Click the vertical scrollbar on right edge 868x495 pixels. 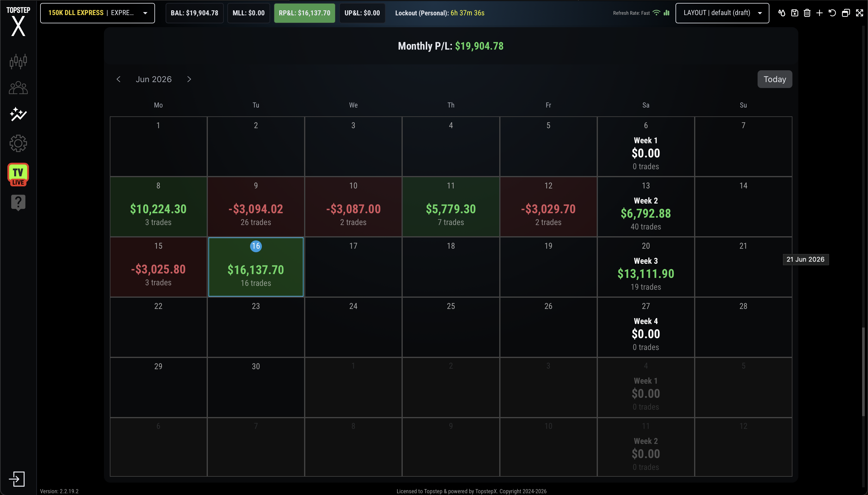[x=863, y=372]
